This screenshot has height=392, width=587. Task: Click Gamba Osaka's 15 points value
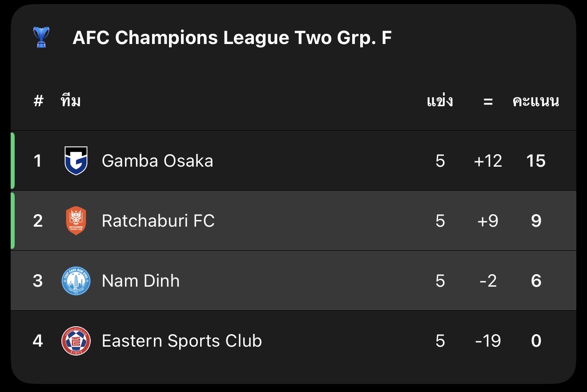coord(536,161)
